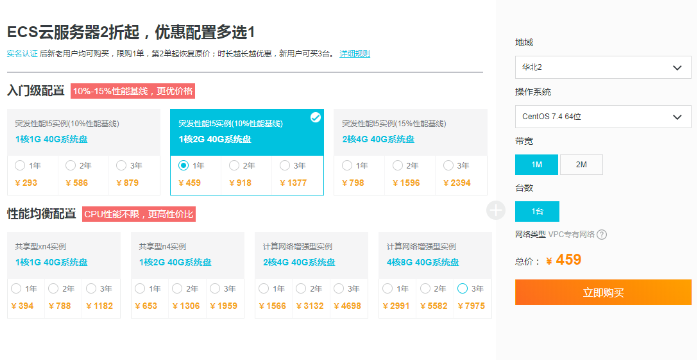Screen dimensions: 697x360
Task: Click the 立即购买 purchase button
Action: [x=603, y=292]
